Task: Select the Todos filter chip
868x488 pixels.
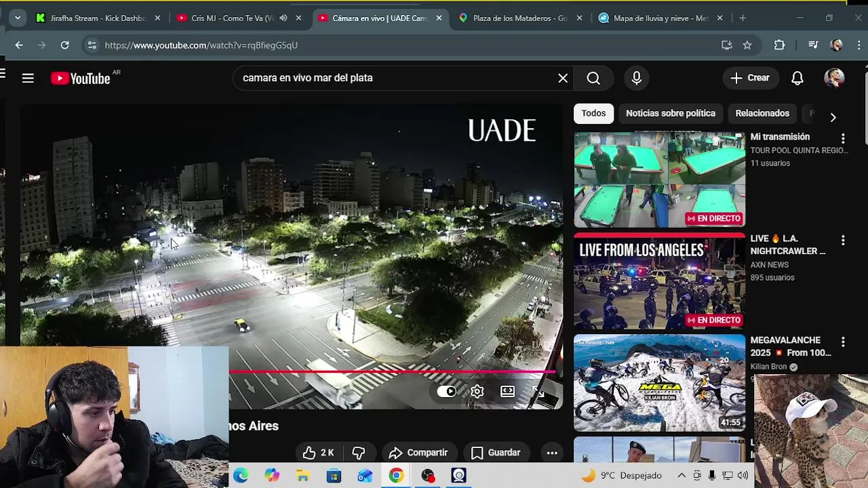Action: coord(593,113)
